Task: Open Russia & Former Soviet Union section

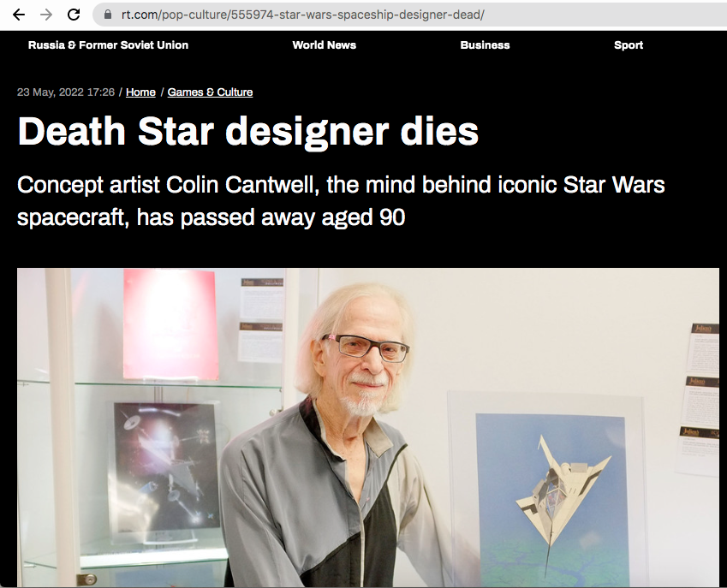Action: coord(108,45)
